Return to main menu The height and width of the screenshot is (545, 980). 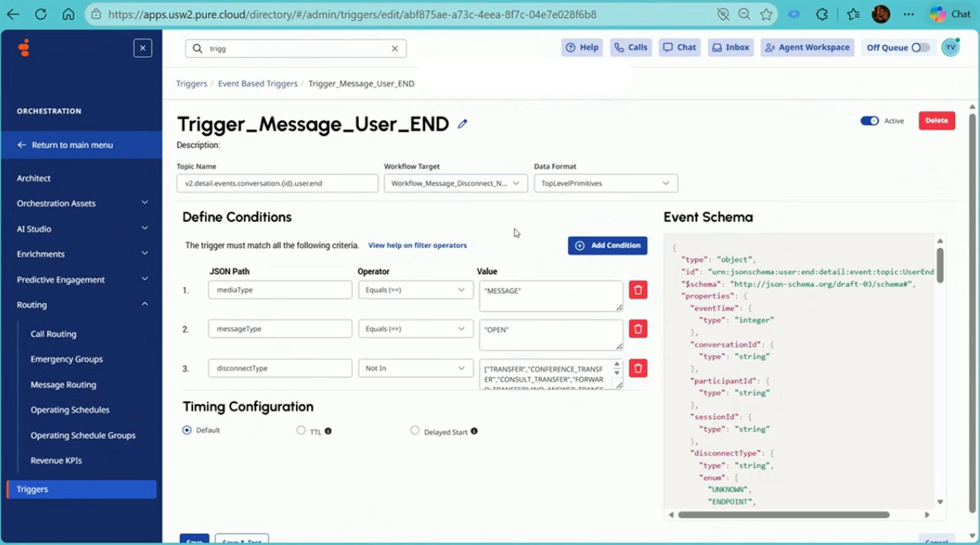point(81,145)
